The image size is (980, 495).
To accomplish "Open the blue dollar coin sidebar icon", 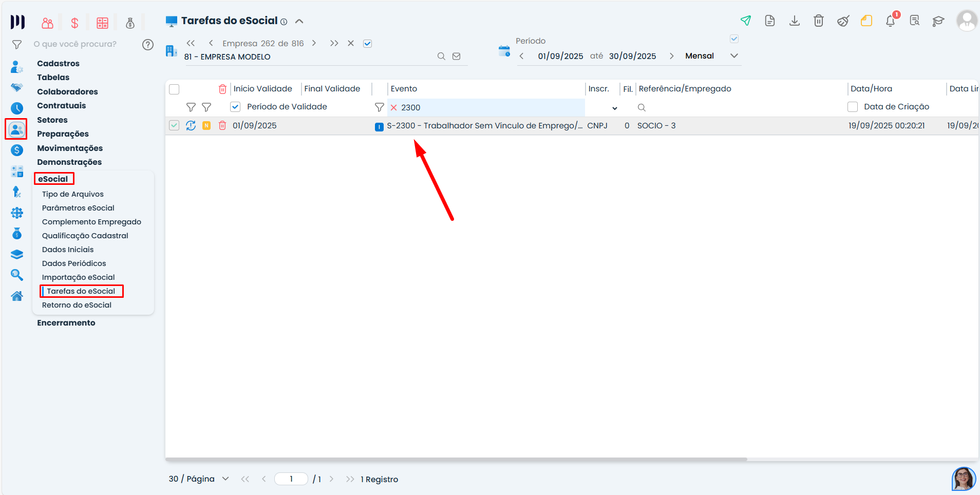I will pyautogui.click(x=17, y=150).
